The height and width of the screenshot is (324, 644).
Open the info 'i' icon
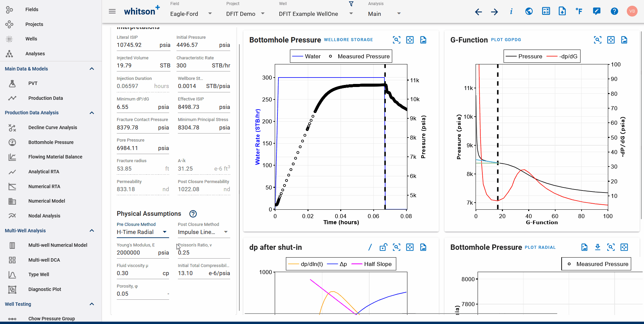(511, 11)
